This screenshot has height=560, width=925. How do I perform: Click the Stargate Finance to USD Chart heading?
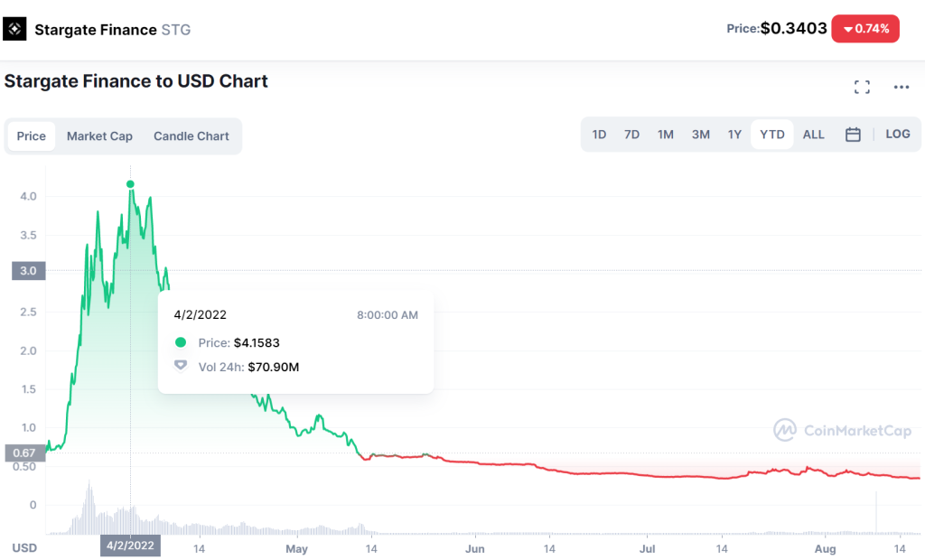[136, 81]
